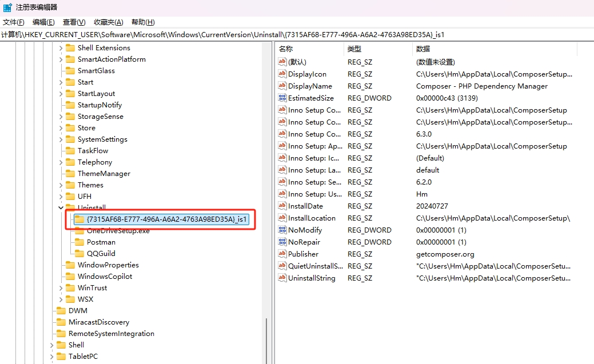
Task: Select the StartupNotify folder icon
Action: pyautogui.click(x=70, y=105)
